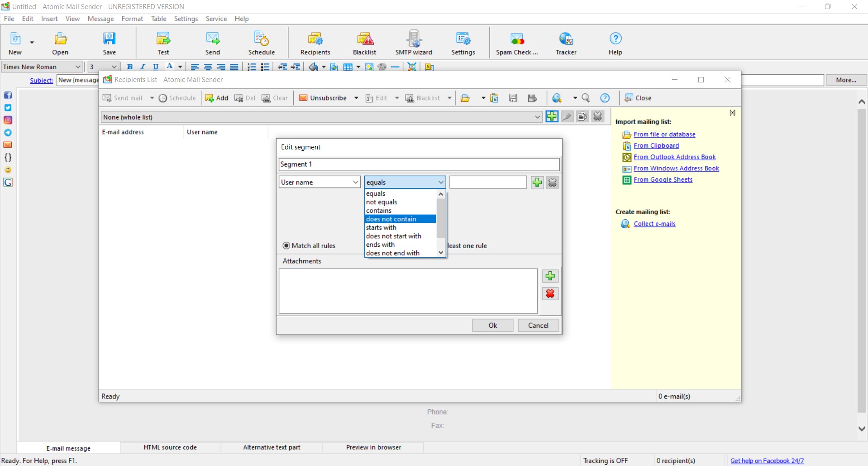Click the Send icon in main toolbar
This screenshot has width=868, height=466.
(x=213, y=43)
